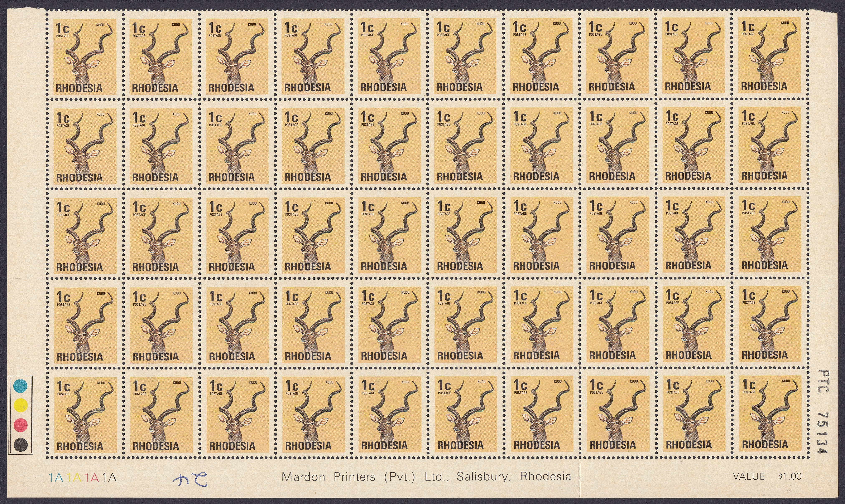845x504 pixels.
Task: Click the cyan 1A plate number
Action: click(x=56, y=478)
